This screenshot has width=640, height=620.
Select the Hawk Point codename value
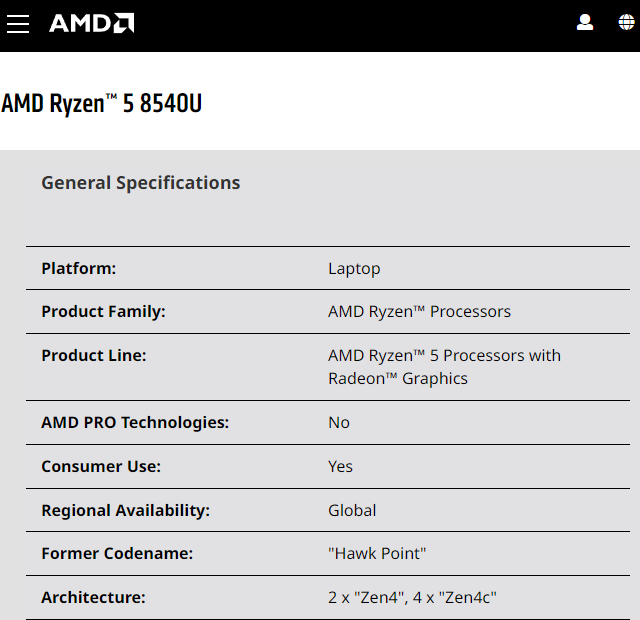point(377,554)
